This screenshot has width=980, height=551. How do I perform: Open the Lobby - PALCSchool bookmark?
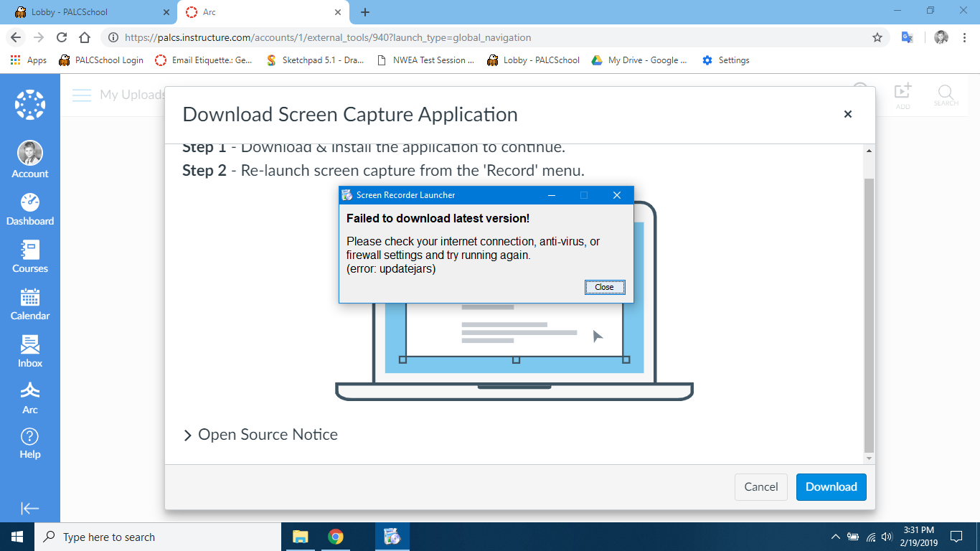point(533,60)
